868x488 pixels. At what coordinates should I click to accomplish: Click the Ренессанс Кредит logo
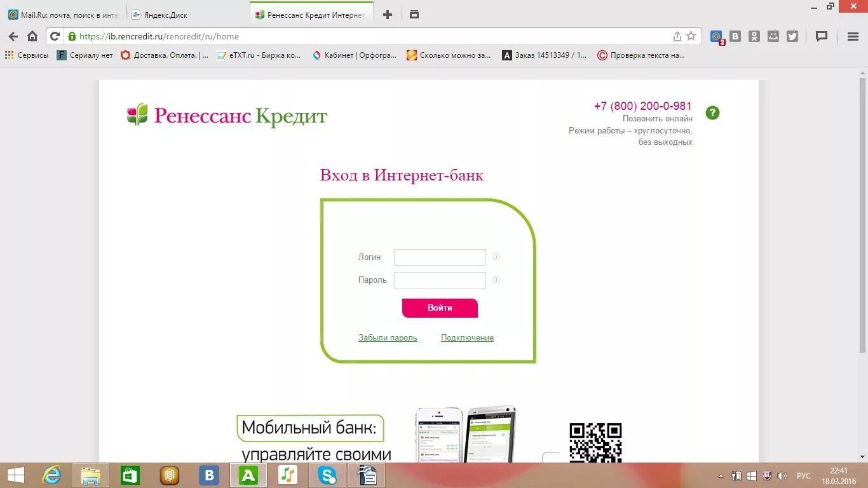coord(227,115)
